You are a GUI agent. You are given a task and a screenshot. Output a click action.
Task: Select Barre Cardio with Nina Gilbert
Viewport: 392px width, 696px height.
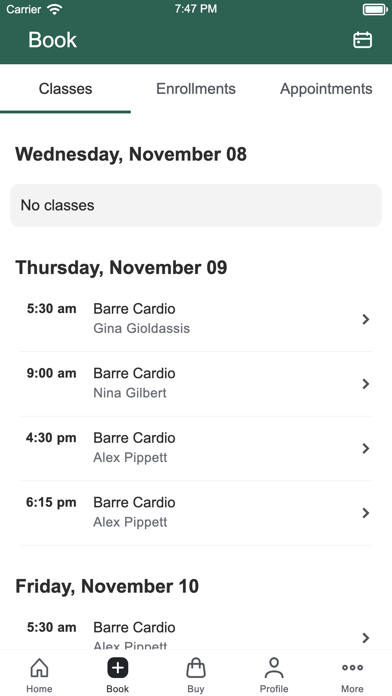(196, 384)
